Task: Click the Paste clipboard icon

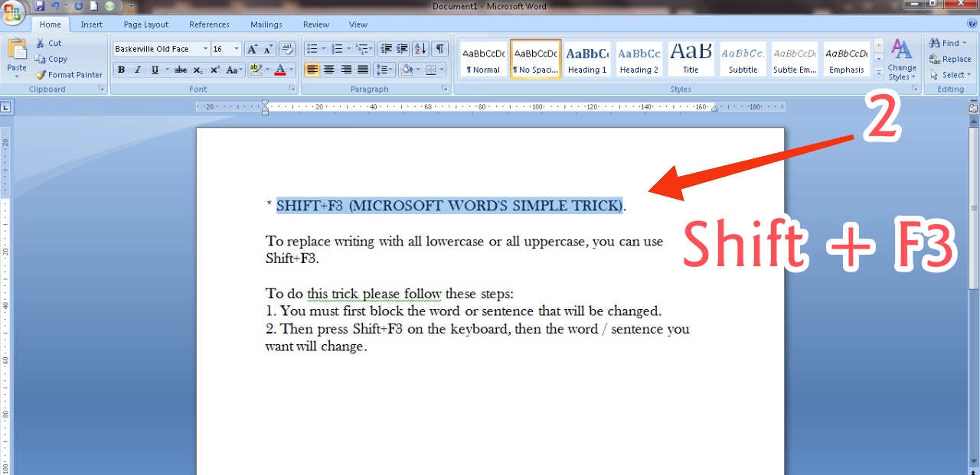Action: (17, 50)
